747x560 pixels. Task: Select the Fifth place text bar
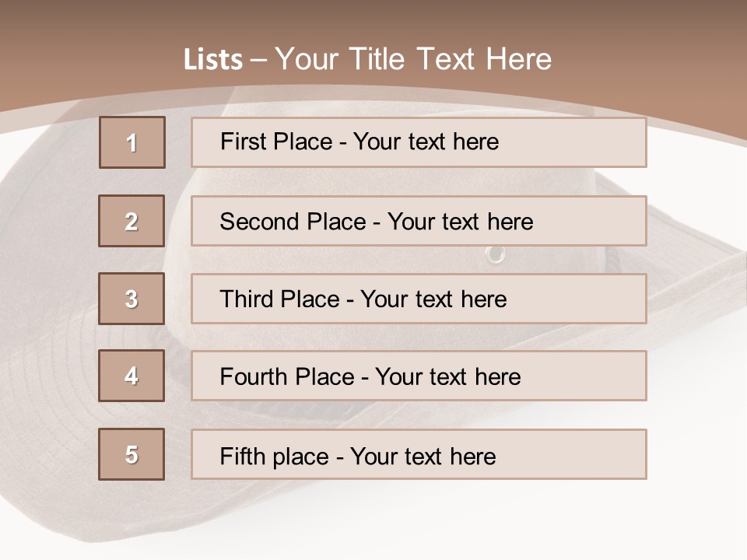[419, 454]
